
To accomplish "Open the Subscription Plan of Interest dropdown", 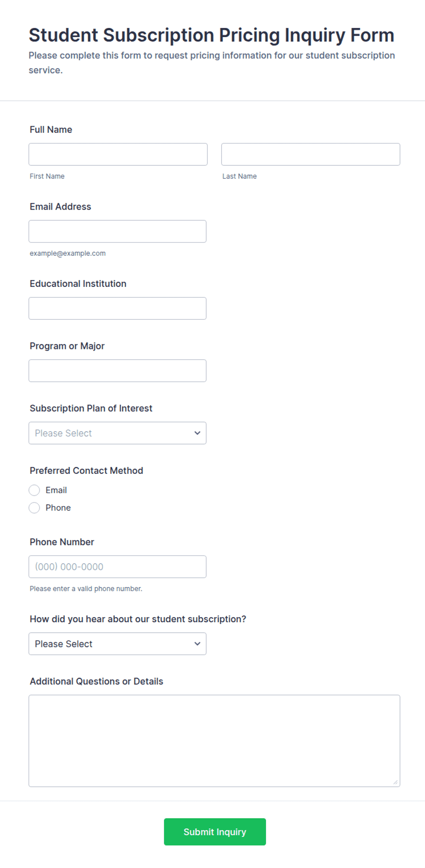I will pos(117,433).
